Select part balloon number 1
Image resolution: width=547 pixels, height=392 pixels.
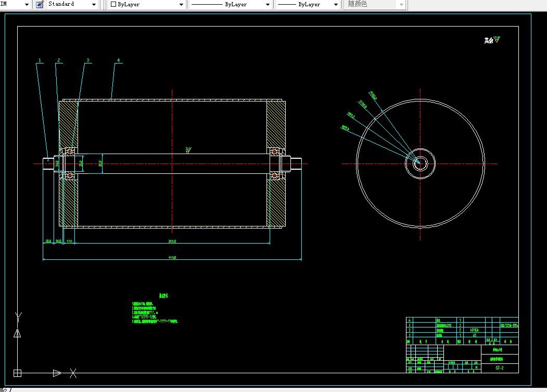[40, 60]
